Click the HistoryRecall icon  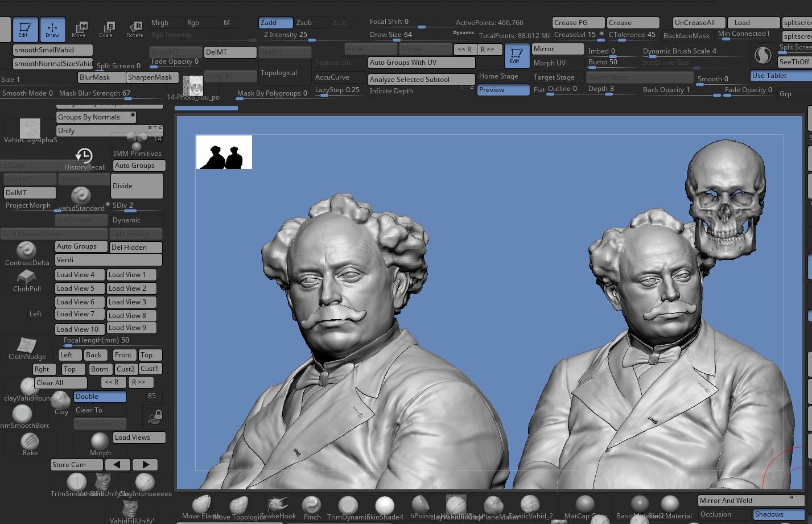pyautogui.click(x=84, y=155)
